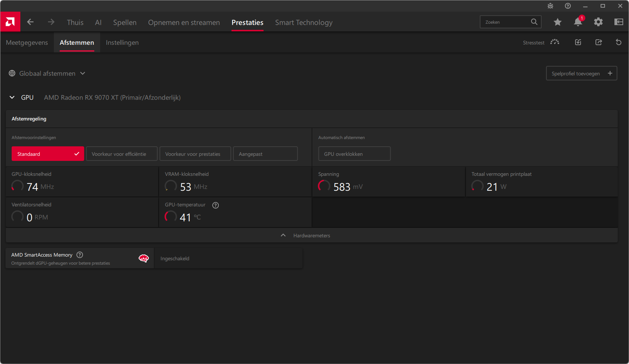This screenshot has width=629, height=364.
Task: Switch to the Spellen tab
Action: [x=124, y=23]
